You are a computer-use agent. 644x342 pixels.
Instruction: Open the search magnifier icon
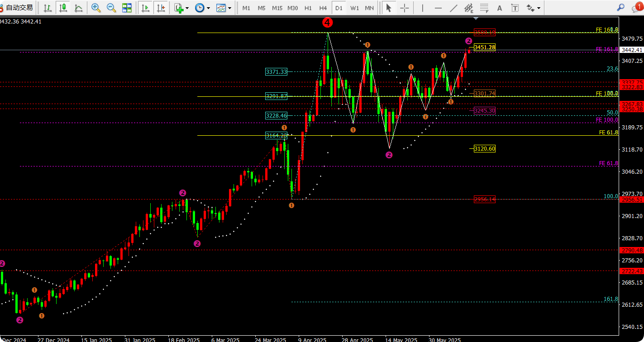[621, 7]
